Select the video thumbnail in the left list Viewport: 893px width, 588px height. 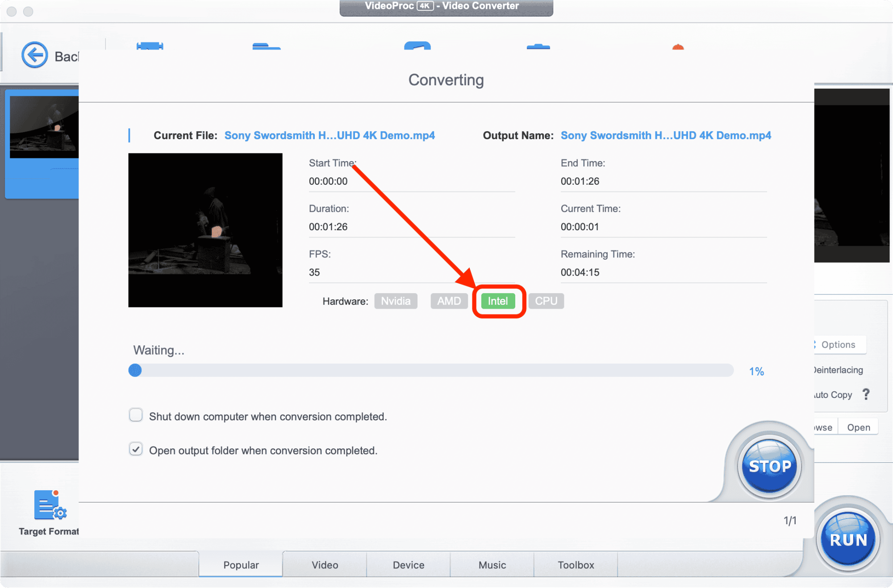coord(44,127)
